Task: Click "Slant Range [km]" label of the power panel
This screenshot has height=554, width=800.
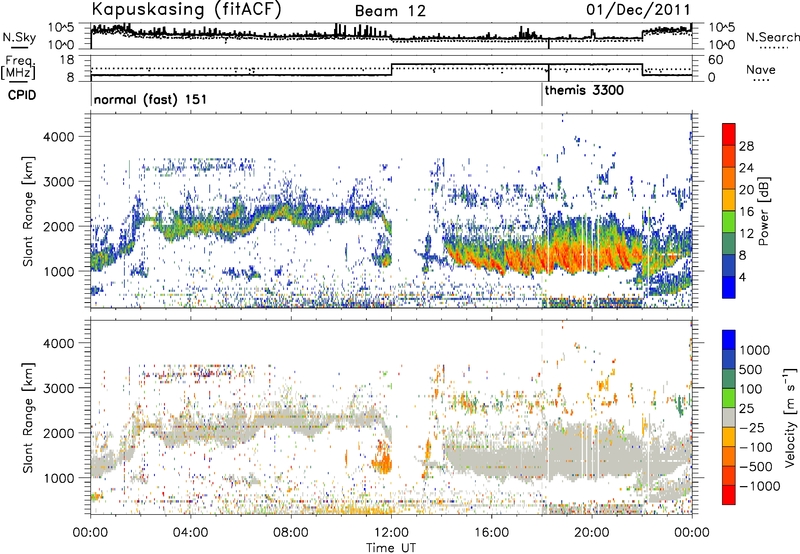Action: coord(28,211)
